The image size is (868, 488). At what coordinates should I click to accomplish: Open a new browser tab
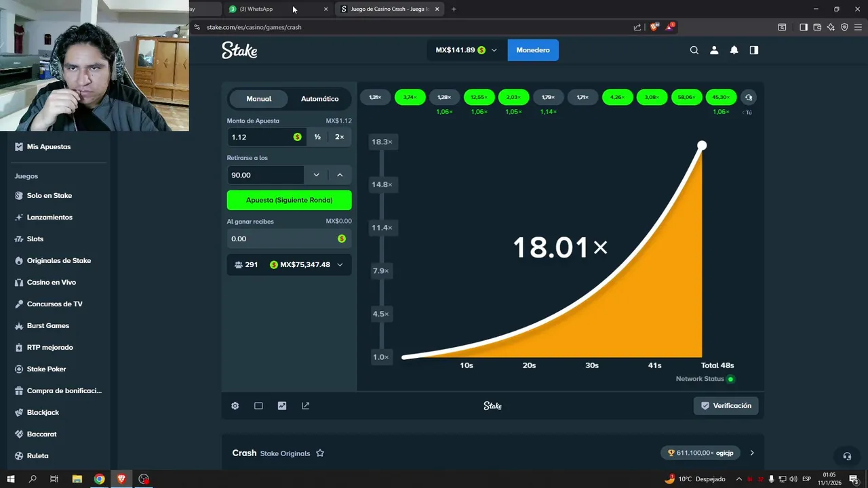click(x=454, y=9)
